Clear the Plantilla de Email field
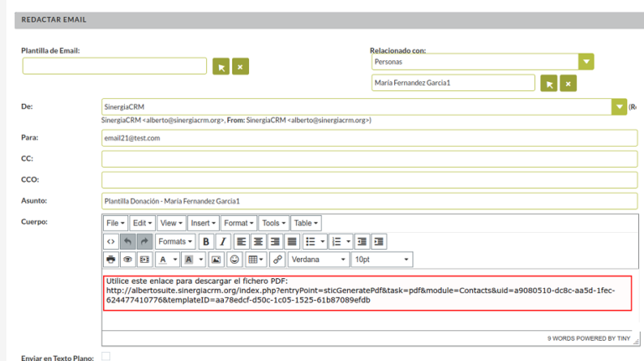The width and height of the screenshot is (644, 361). coord(241,66)
